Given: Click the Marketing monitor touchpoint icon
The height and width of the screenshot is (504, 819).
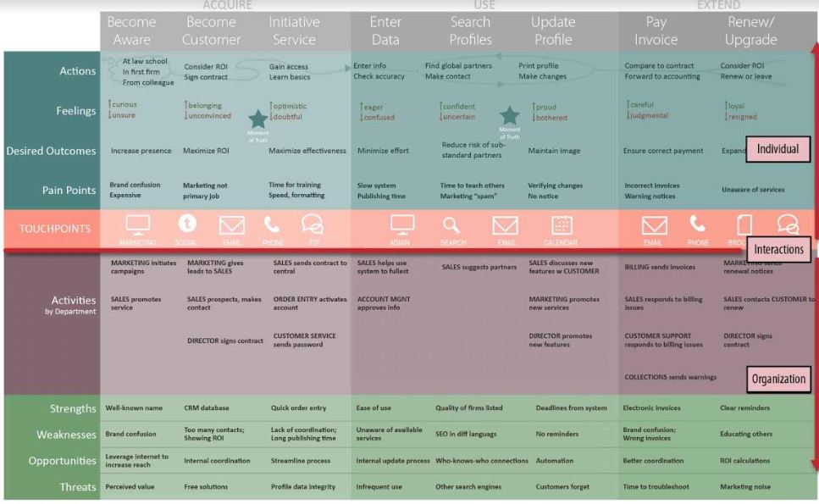Looking at the screenshot, I should 138,224.
